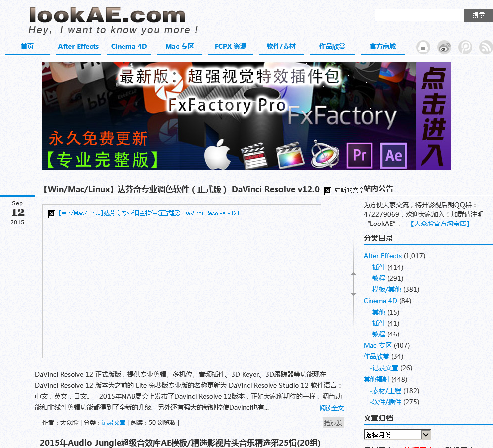
Task: Open the Mac 专区 (407) sidebar category
Action: click(377, 345)
